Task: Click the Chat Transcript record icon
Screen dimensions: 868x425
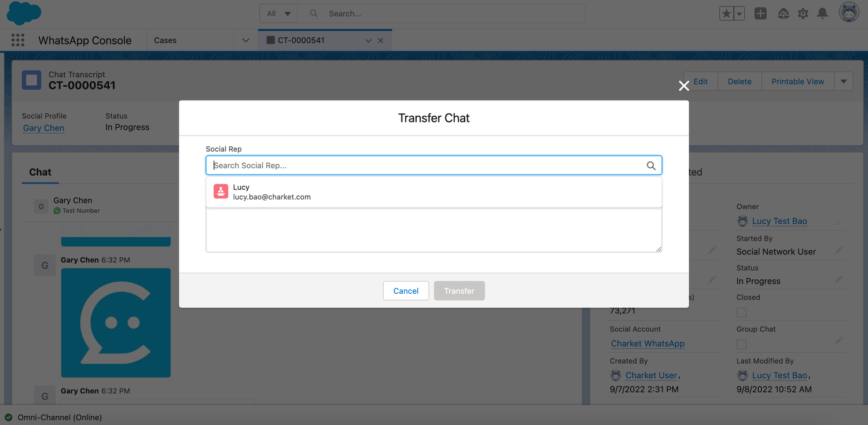Action: point(31,80)
